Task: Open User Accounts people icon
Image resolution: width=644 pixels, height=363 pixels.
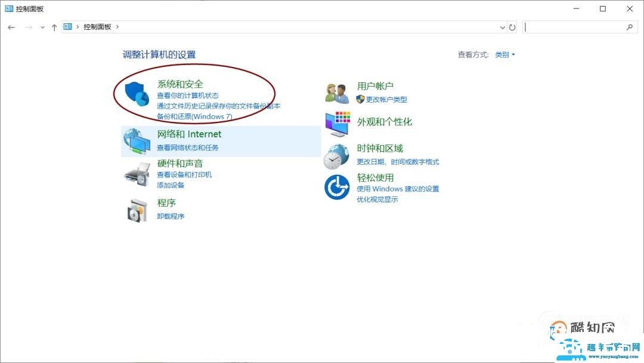Action: tap(337, 91)
